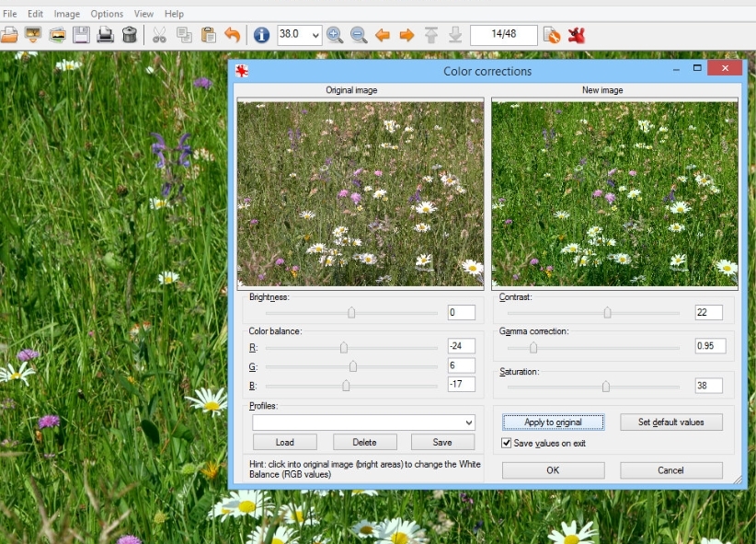Click the Apply to original button

(553, 422)
